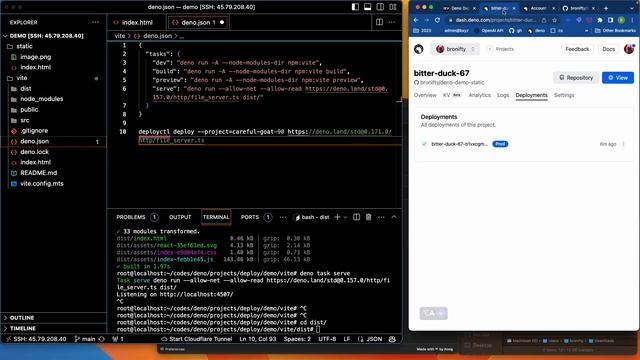Switch to GitHub bronifty browser tab
The width and height of the screenshot is (640, 360).
pyautogui.click(x=578, y=8)
